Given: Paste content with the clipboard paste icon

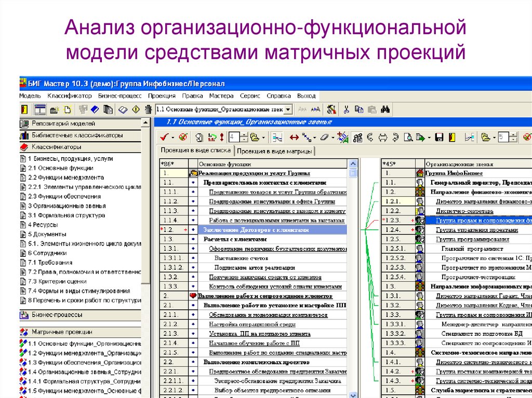Looking at the screenshot, I should pos(373,109).
